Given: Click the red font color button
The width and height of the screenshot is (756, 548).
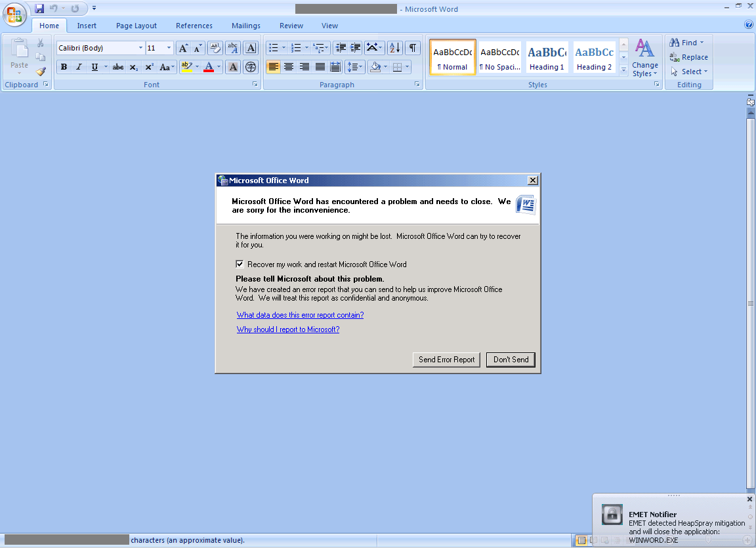Looking at the screenshot, I should 209,67.
